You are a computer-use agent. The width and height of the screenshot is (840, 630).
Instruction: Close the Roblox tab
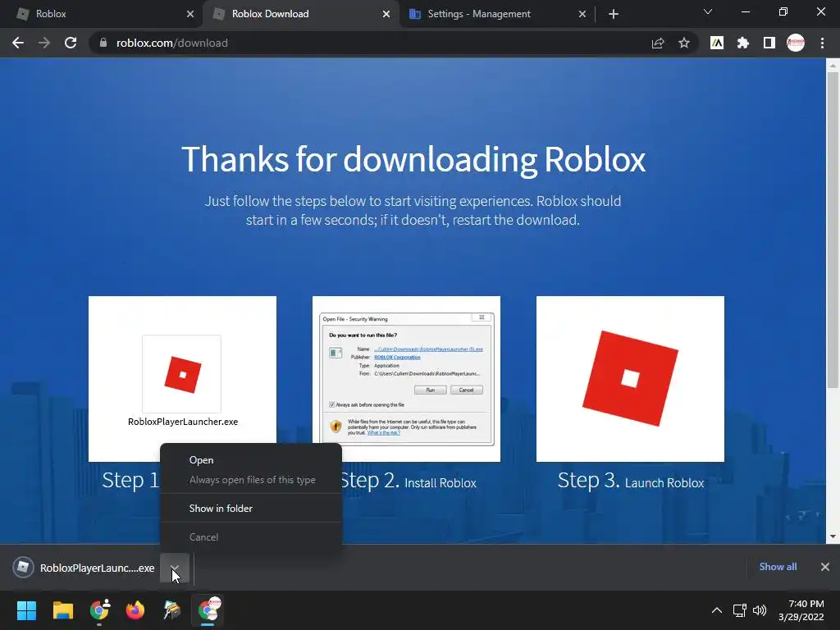(x=190, y=14)
